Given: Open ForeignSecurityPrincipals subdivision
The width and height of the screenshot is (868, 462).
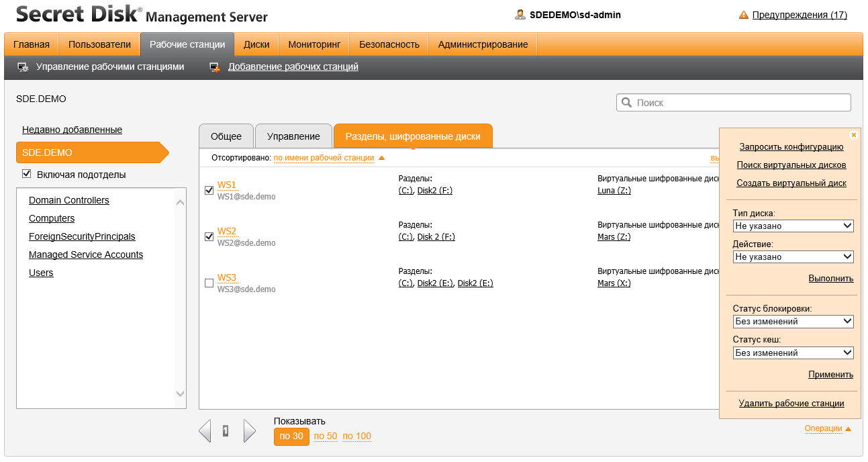Looking at the screenshot, I should (x=82, y=236).
